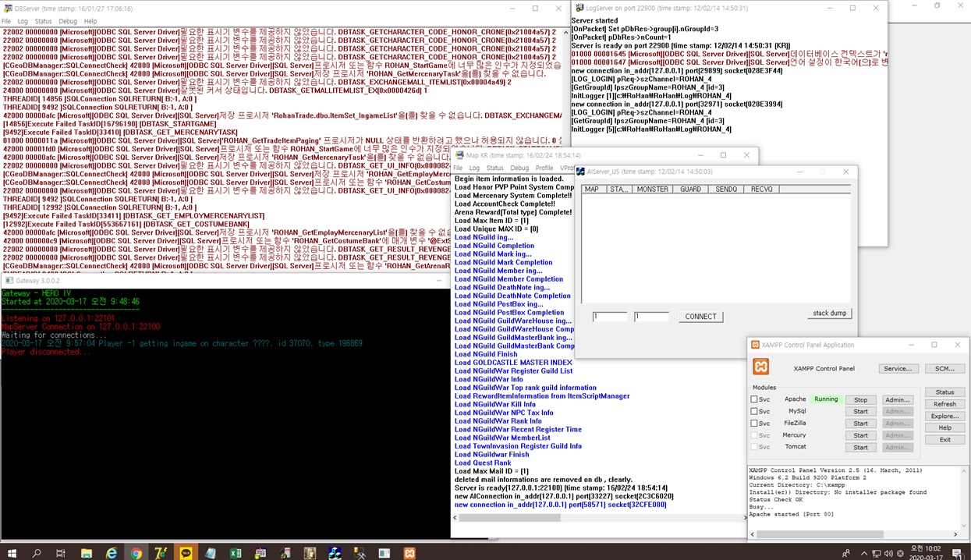This screenshot has height=560, width=971.
Task: Open XAMPP from the taskbar
Action: pyautogui.click(x=409, y=553)
